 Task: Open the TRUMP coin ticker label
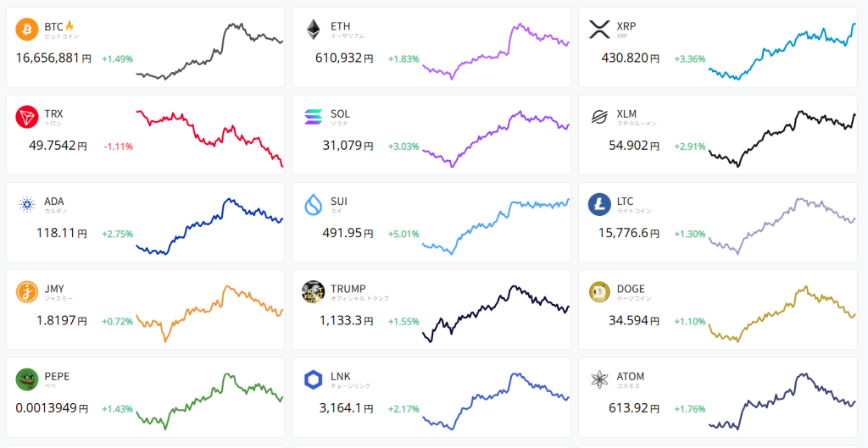click(348, 289)
